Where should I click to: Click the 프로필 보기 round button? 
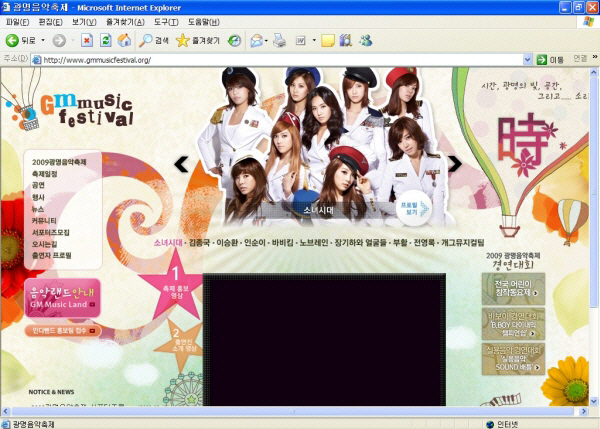point(413,209)
